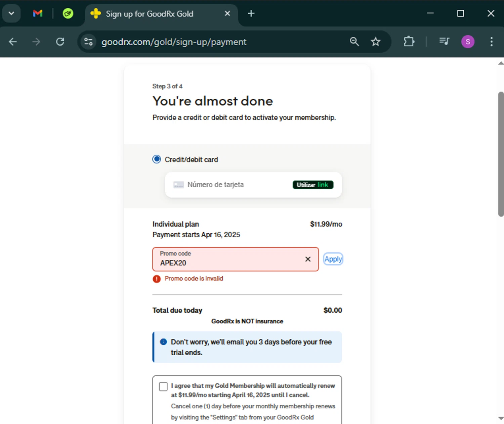This screenshot has height=424, width=504.
Task: Bookmark this page with the star
Action: click(x=376, y=42)
